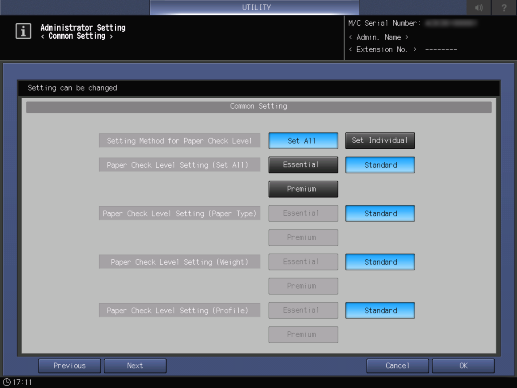Screen dimensions: 517x388
Task: Choose Set All for setting method
Action: 303,141
